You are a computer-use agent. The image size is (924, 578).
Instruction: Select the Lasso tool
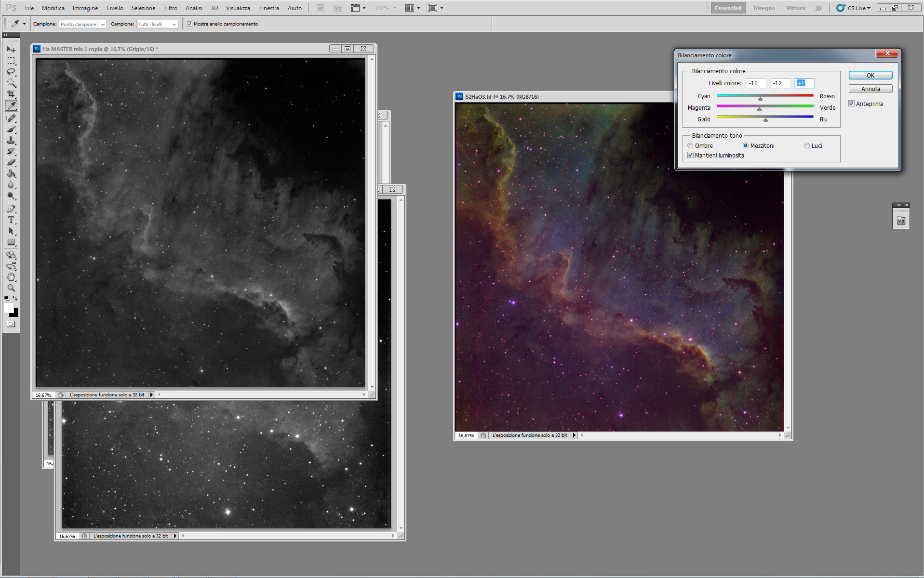(11, 72)
